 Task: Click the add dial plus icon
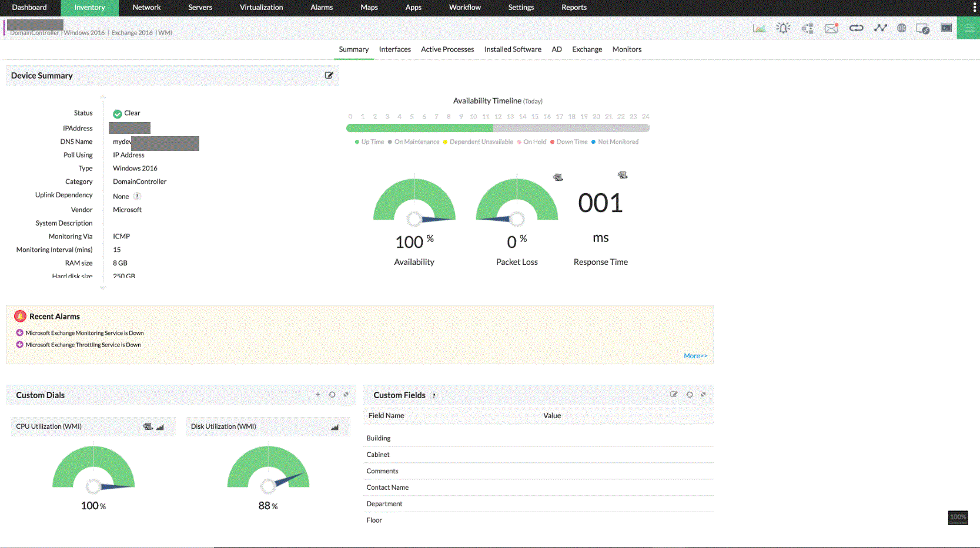318,395
